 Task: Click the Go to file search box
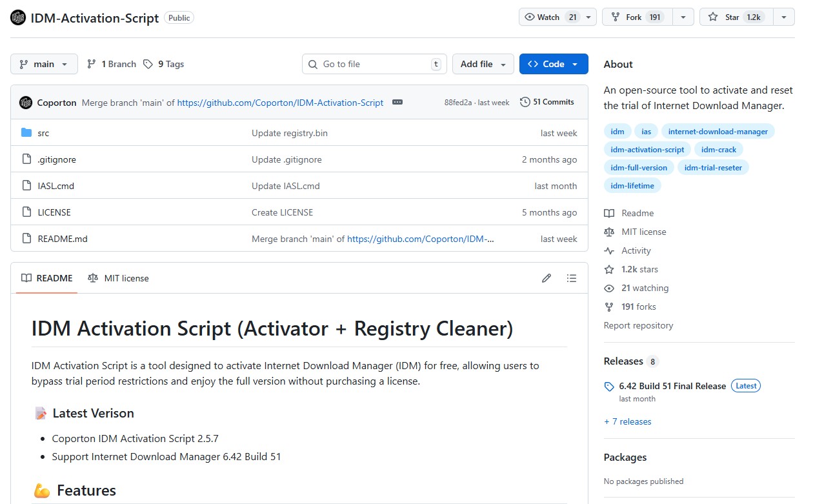[374, 64]
